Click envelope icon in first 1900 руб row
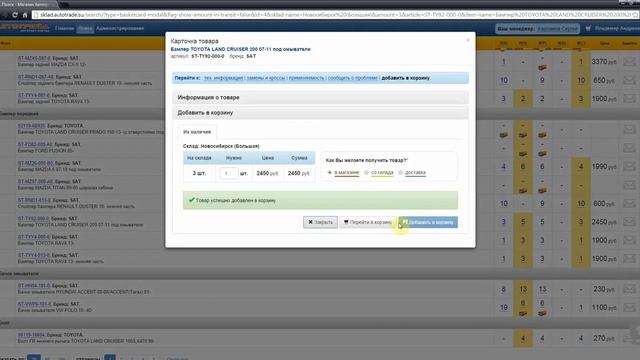 (629, 99)
